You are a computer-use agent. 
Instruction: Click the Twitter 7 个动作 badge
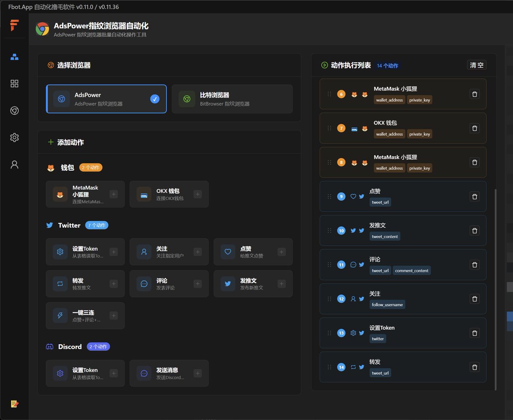click(x=97, y=225)
